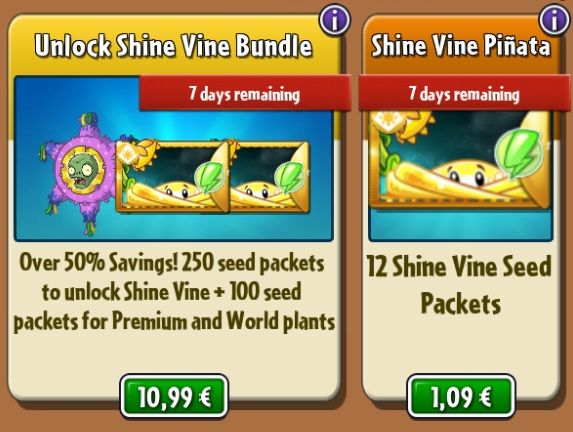573x432 pixels.
Task: Tap bundle's 7 days remaining banner
Action: tap(245, 94)
